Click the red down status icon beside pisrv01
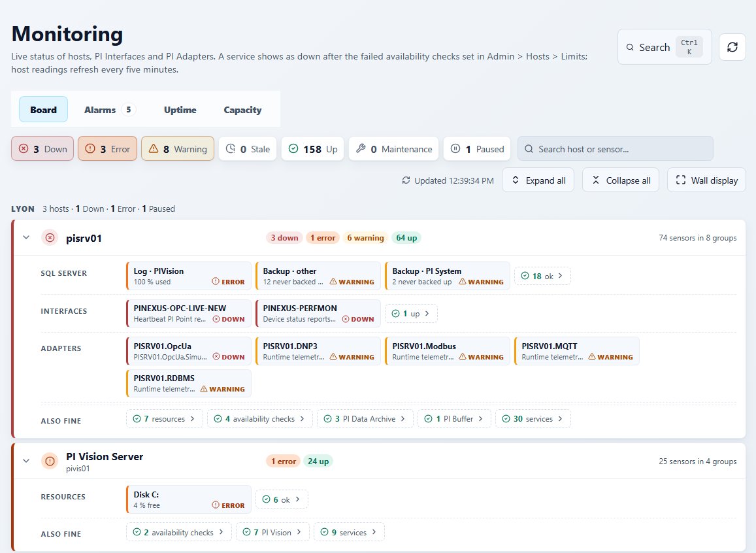Screen dimensions: 756x553 click(x=50, y=238)
